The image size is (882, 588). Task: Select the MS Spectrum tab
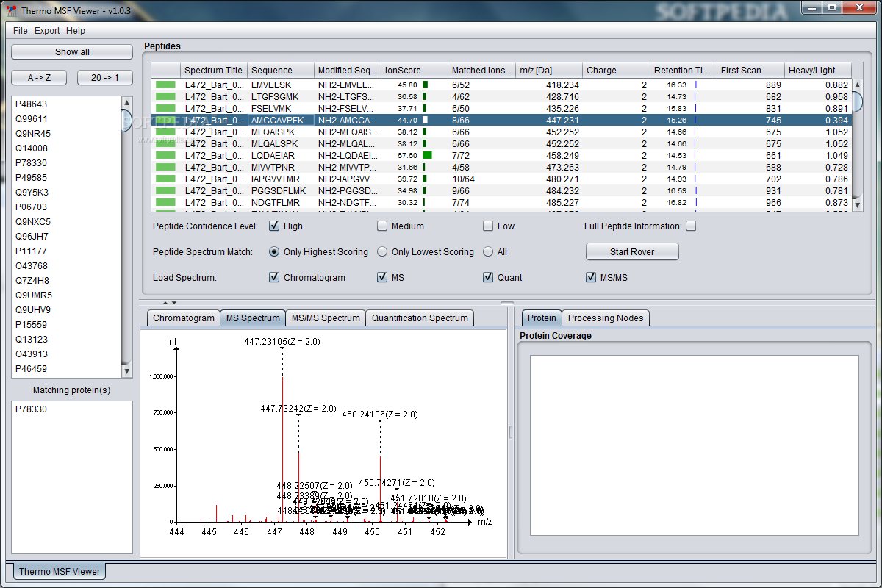(253, 318)
